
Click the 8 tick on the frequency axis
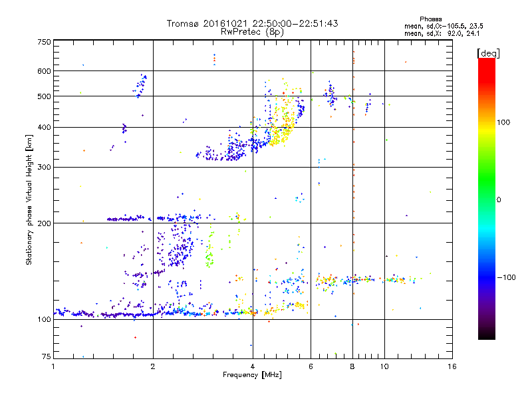352,366
